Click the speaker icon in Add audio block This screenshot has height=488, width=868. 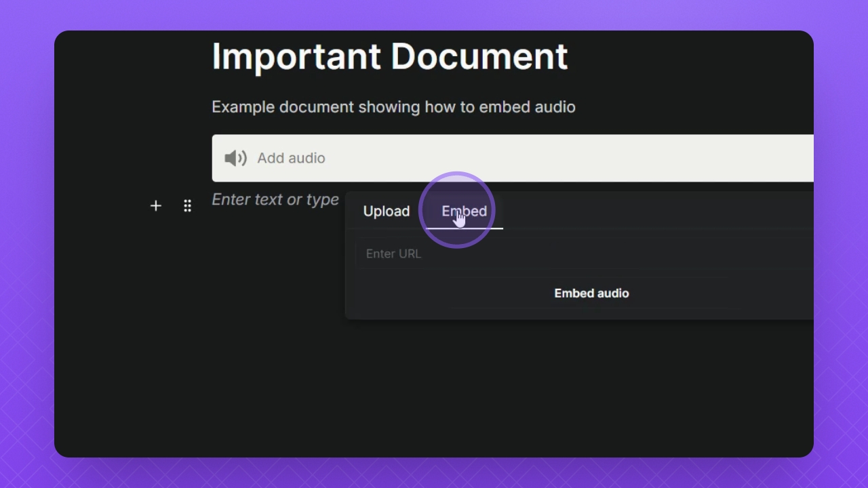click(236, 158)
